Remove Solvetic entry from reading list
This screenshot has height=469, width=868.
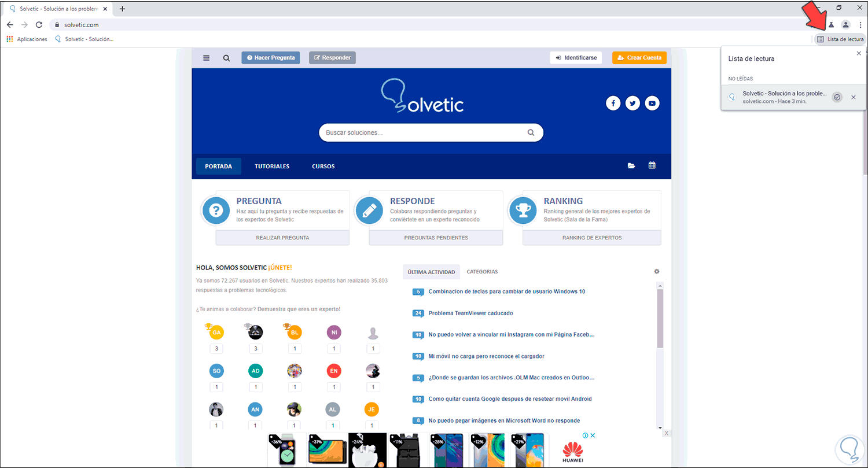pyautogui.click(x=854, y=97)
